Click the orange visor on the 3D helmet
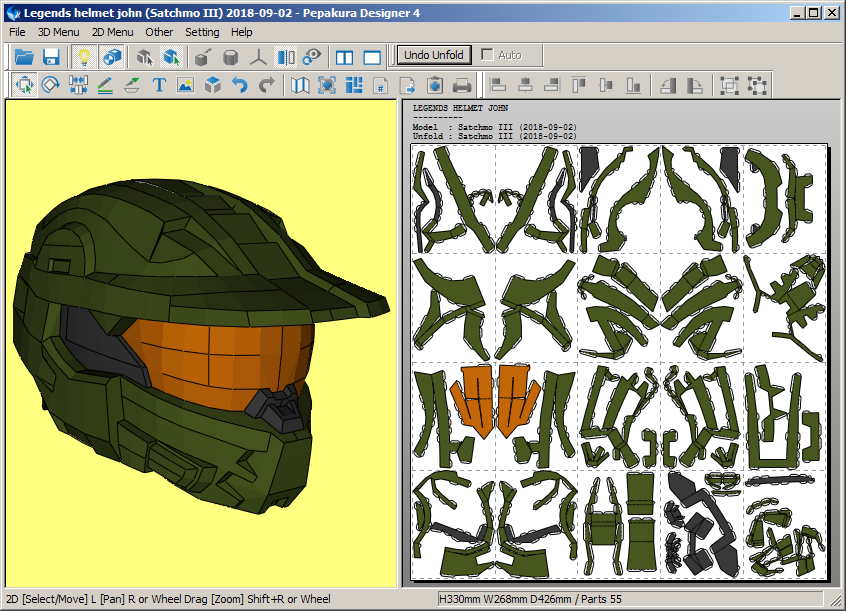 pyautogui.click(x=221, y=362)
